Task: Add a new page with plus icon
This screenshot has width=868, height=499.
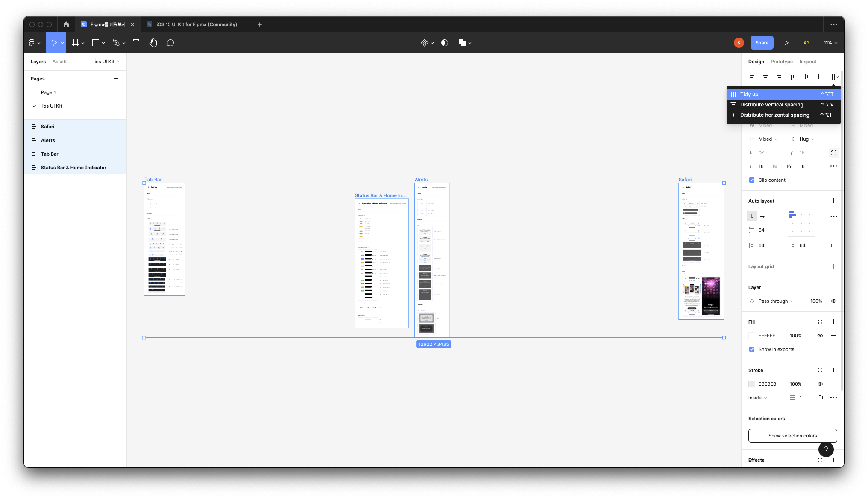Action: tap(116, 79)
